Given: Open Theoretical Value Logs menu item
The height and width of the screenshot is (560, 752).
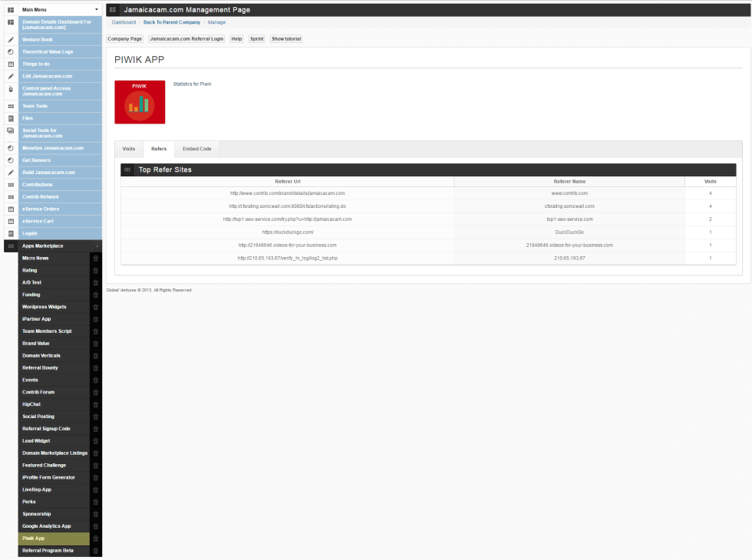Looking at the screenshot, I should pyautogui.click(x=60, y=52).
